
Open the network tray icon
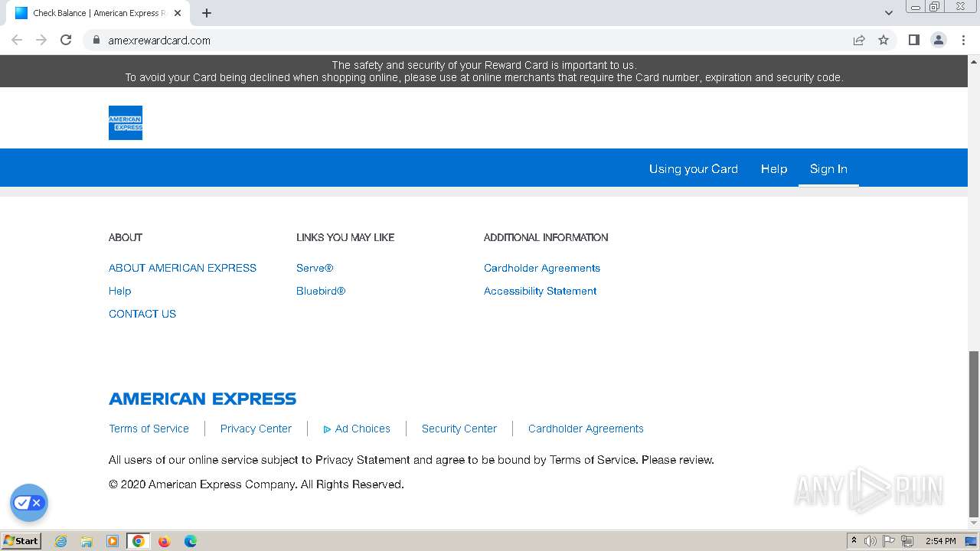[907, 541]
